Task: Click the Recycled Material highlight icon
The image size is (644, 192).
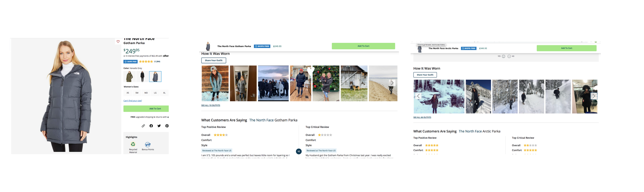Action: click(133, 144)
